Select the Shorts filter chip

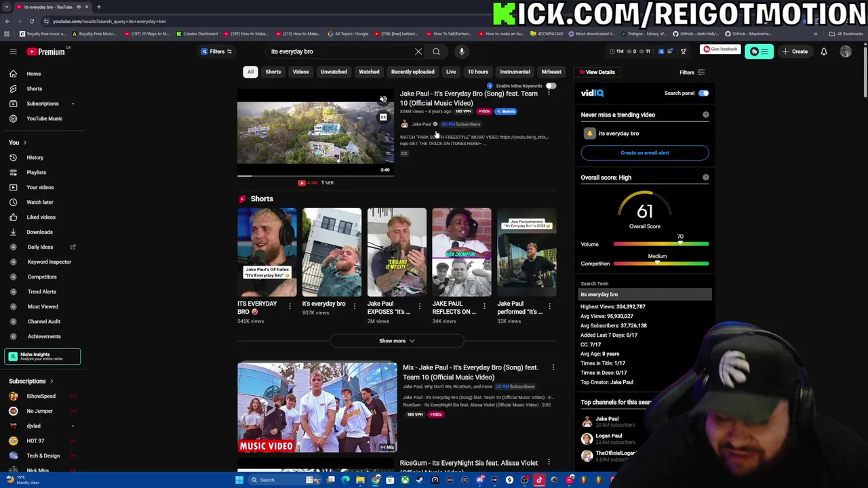coord(273,72)
